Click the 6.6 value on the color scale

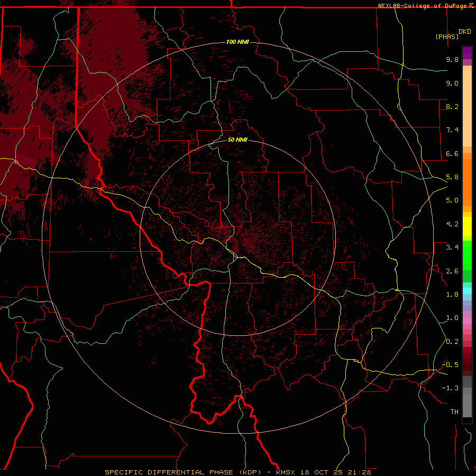452,153
